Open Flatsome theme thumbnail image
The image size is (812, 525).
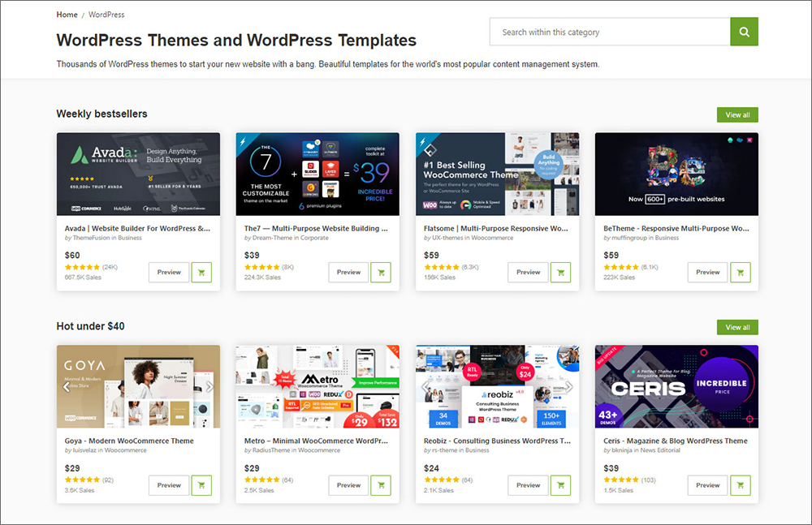497,174
